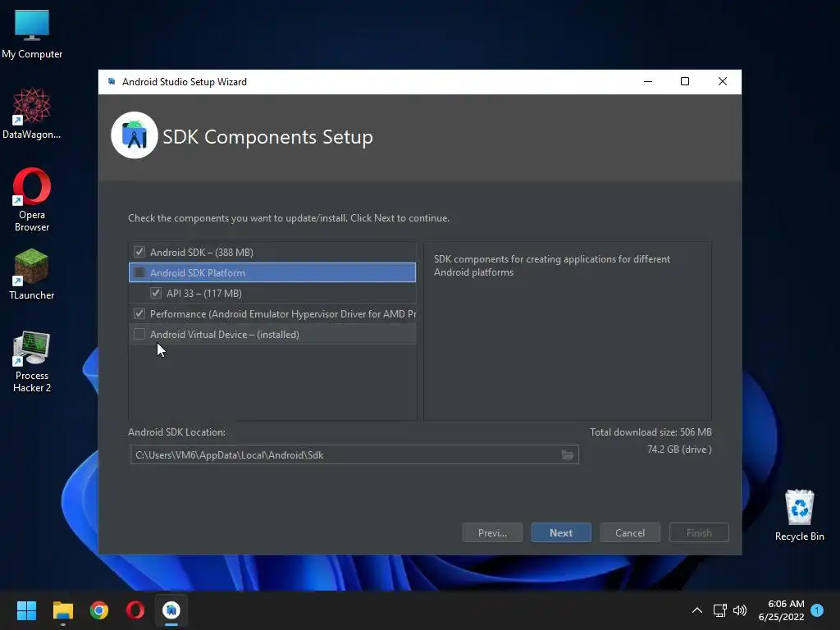Click the '74.2 GB (drive )' text

click(x=679, y=449)
